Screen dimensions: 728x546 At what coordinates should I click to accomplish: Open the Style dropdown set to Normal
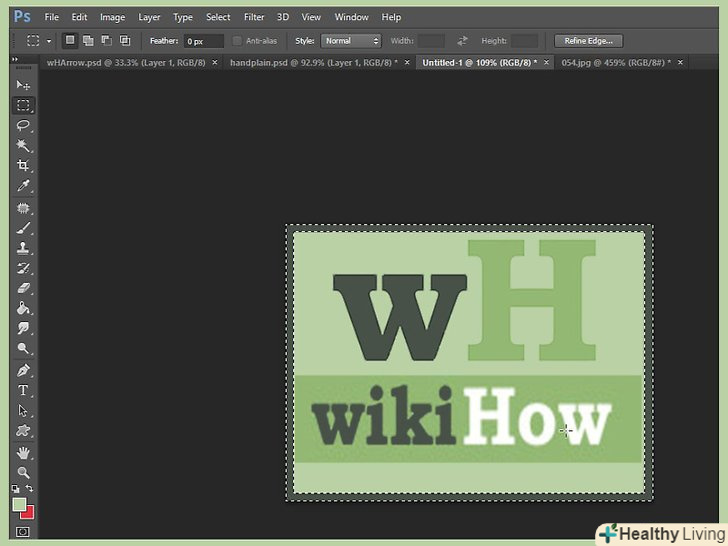(x=351, y=41)
